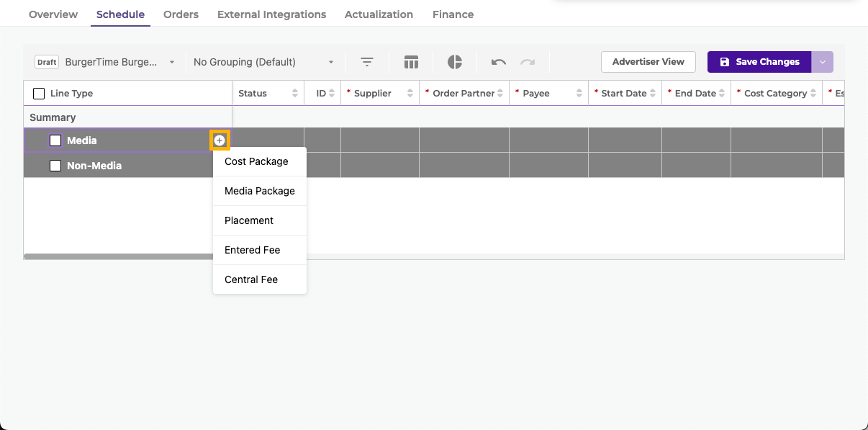Image resolution: width=868 pixels, height=430 pixels.
Task: Select Media Package from the menu
Action: tap(260, 191)
